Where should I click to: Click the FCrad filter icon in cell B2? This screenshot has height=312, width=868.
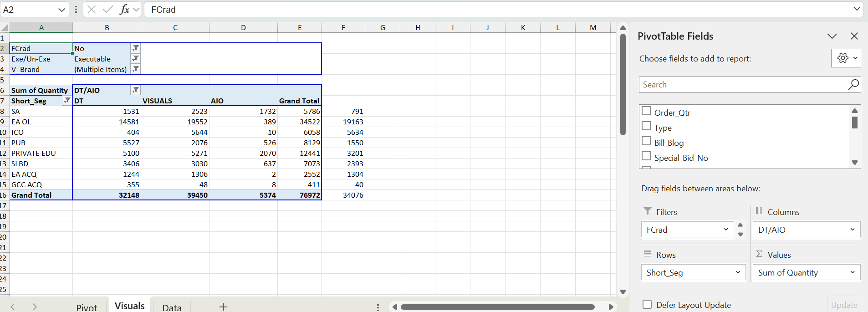click(135, 48)
